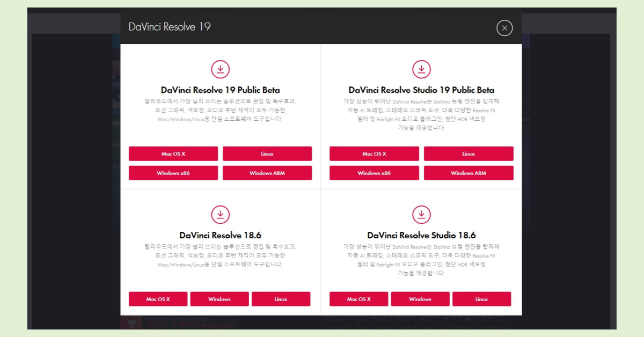Click the DaVinci Resolve 19 Public Beta heading
Screen dimensions: 644x337
pos(220,90)
